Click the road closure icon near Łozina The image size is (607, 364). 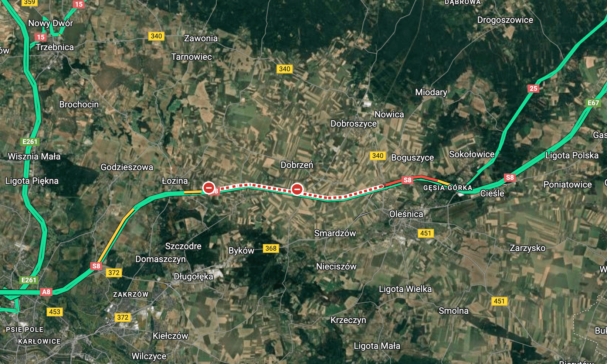(209, 188)
